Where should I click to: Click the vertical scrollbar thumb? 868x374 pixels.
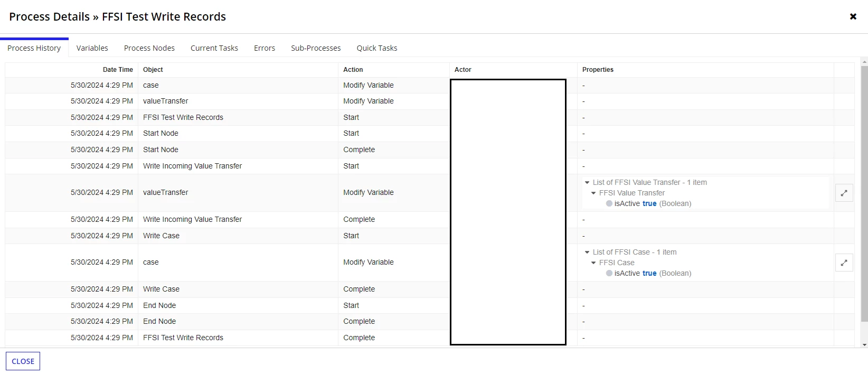tap(864, 193)
